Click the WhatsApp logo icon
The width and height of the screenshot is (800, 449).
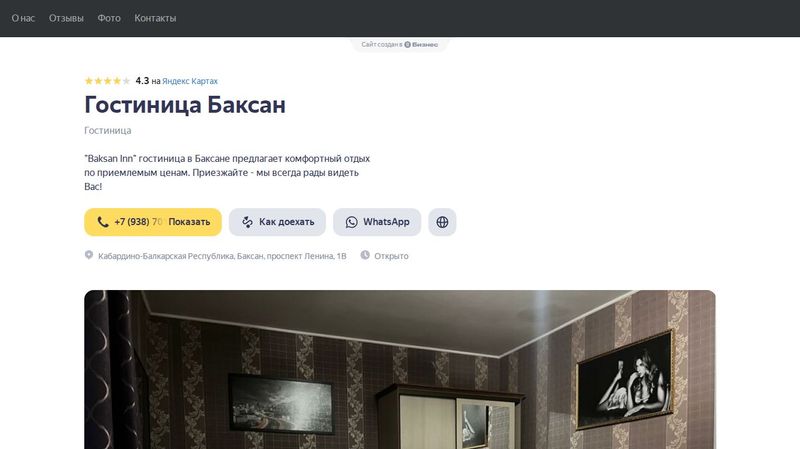352,222
